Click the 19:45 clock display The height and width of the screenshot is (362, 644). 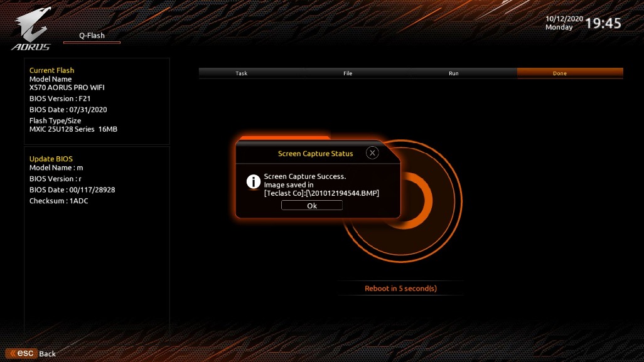click(603, 23)
